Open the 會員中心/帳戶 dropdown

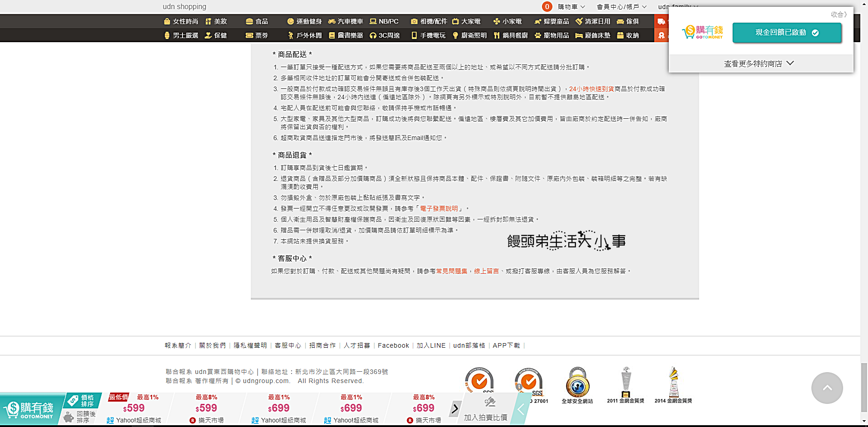[x=621, y=7]
